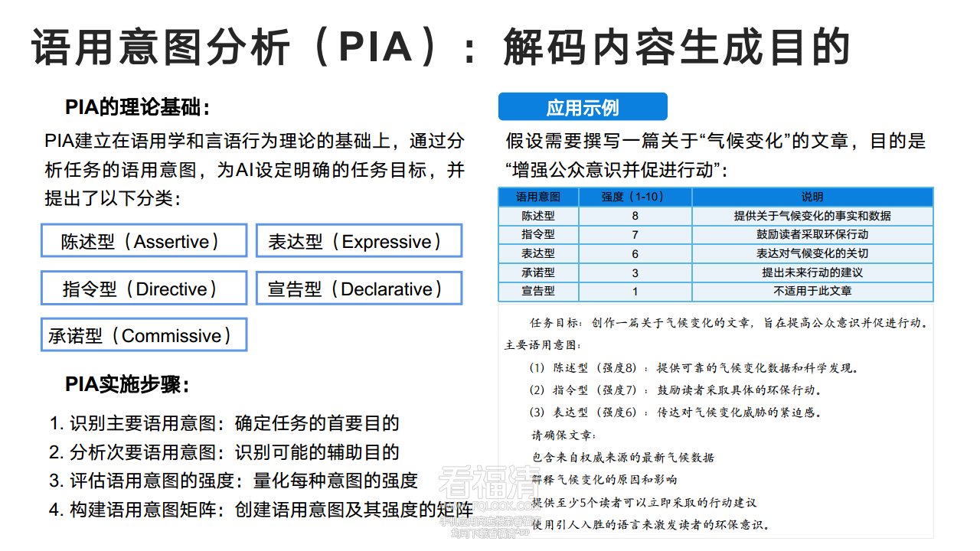
Task: Click the 强度（1-10）column header
Action: [635, 197]
